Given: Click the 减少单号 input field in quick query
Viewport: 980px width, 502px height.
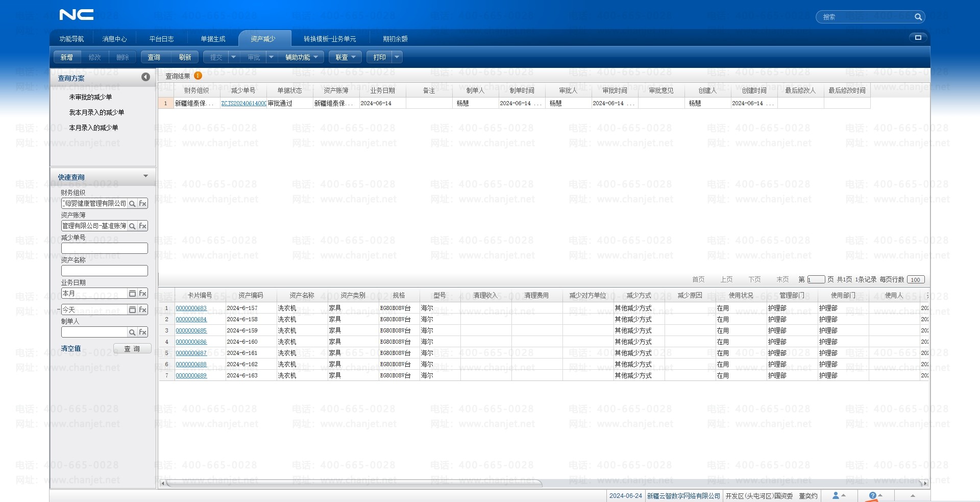Looking at the screenshot, I should pos(104,249).
